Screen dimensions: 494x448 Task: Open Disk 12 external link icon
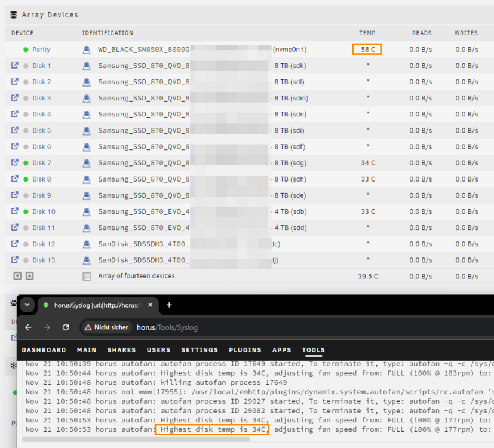click(14, 244)
